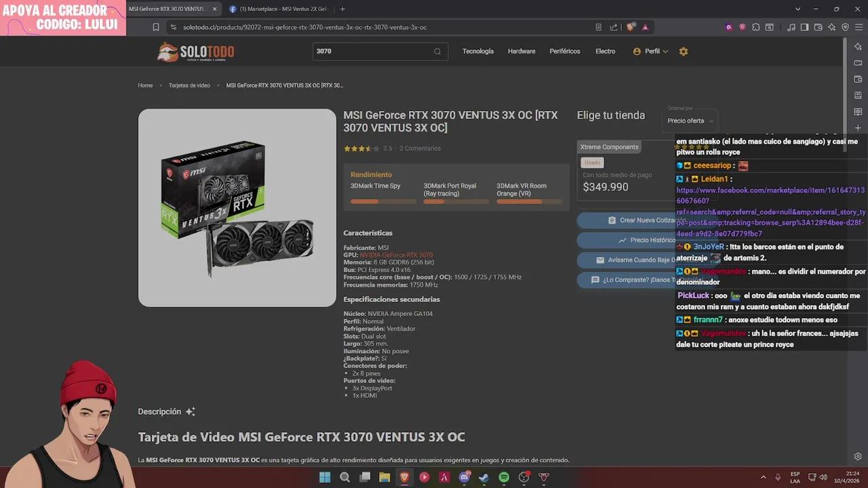
Task: Open the music playlist icon in toolbar
Action: click(791, 27)
